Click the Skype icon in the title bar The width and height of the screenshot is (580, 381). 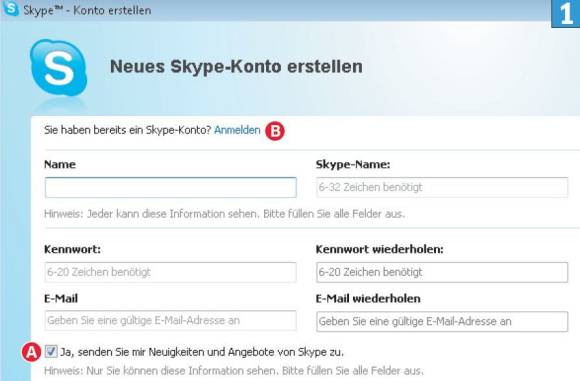tap(10, 8)
